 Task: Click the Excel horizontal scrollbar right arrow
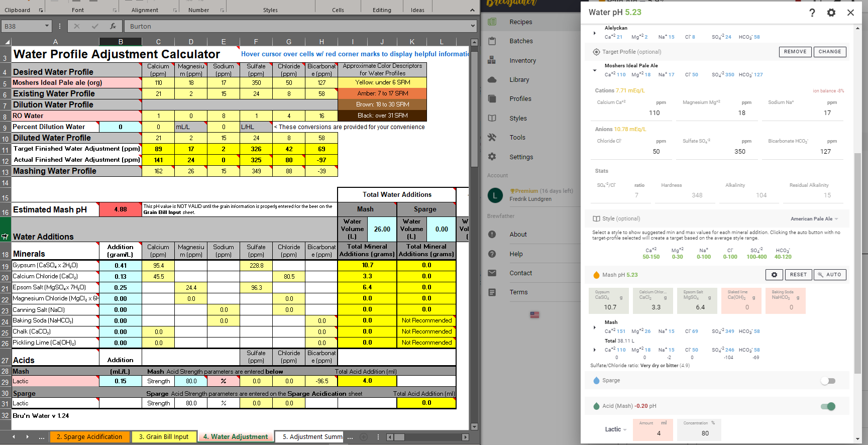(465, 437)
